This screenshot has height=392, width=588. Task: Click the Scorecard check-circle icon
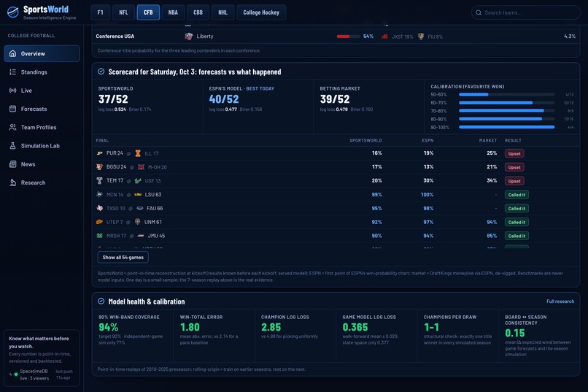101,72
